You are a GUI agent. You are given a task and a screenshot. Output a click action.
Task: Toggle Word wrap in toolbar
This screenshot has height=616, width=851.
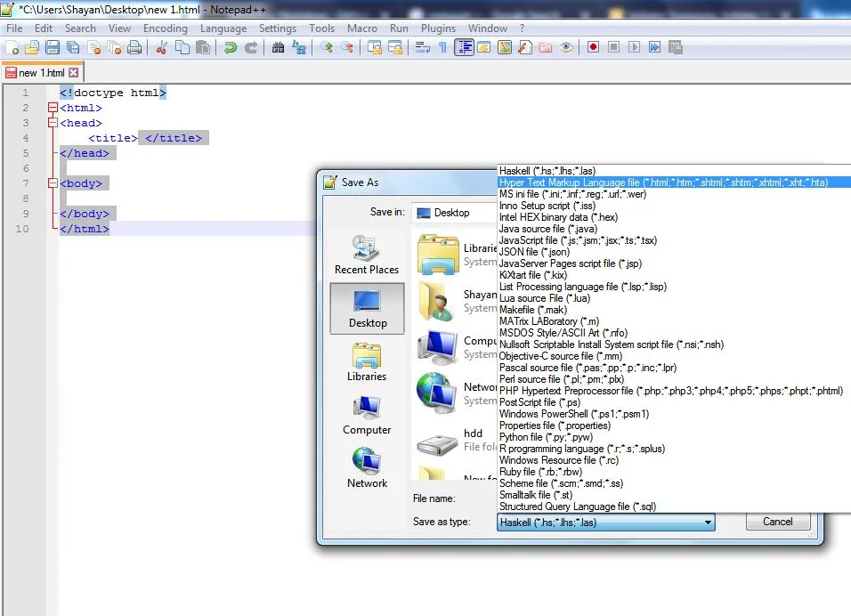click(x=422, y=48)
